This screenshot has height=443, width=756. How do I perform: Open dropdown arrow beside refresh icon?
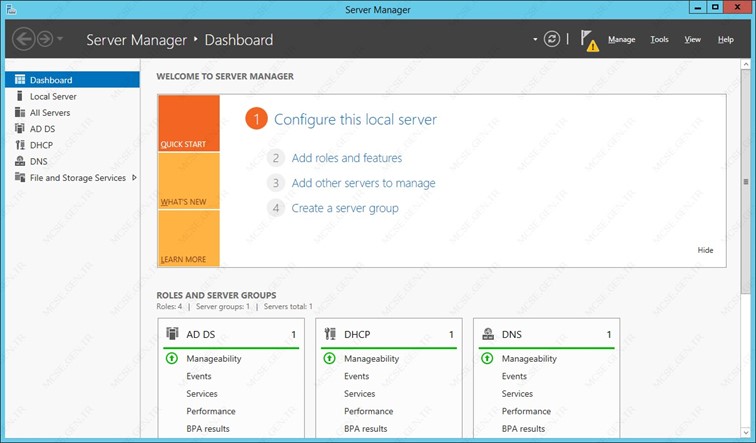tap(535, 39)
